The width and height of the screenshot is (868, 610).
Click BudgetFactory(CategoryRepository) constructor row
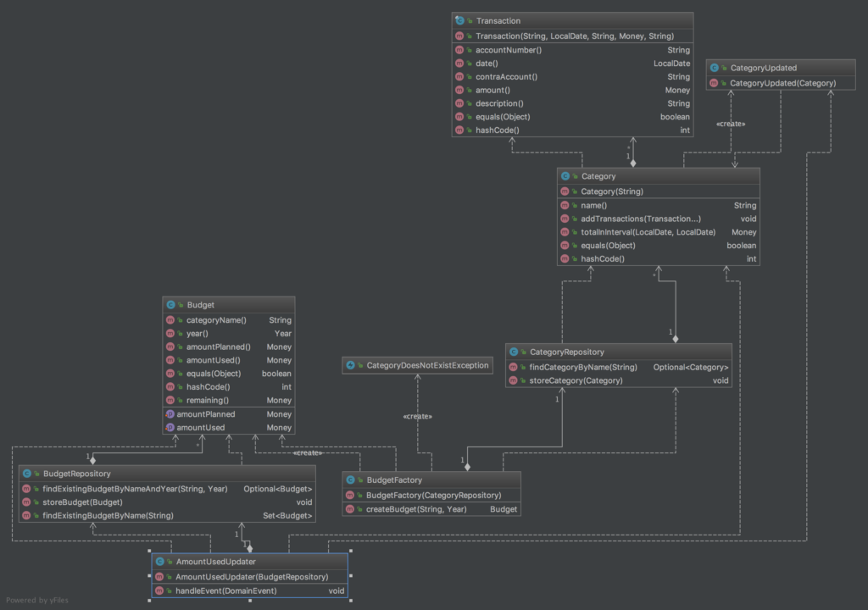click(431, 496)
